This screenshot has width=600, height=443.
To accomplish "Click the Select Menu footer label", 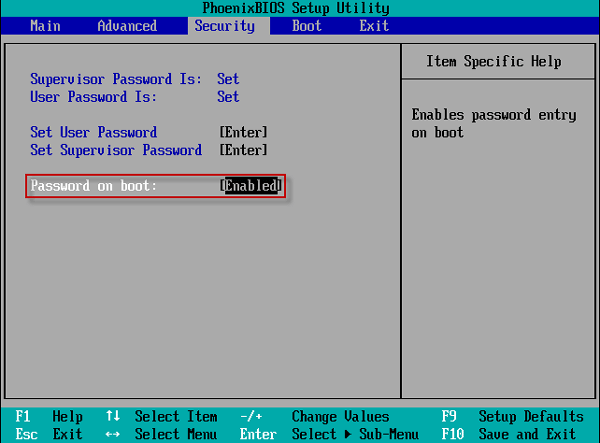I will pyautogui.click(x=176, y=434).
